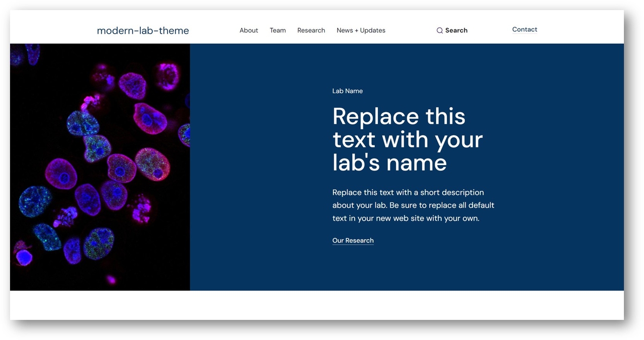
Task: Click the fluorescence microscopy hero image
Action: (x=100, y=166)
